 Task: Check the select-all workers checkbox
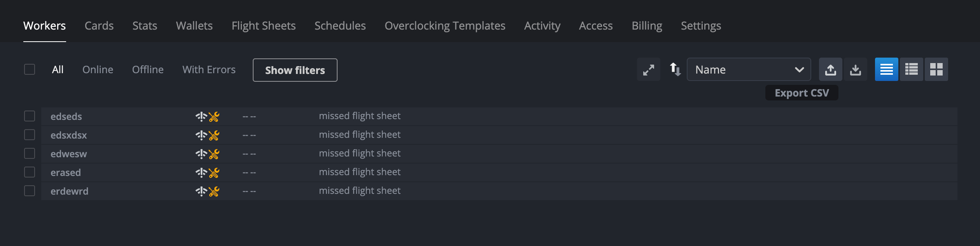pyautogui.click(x=29, y=69)
